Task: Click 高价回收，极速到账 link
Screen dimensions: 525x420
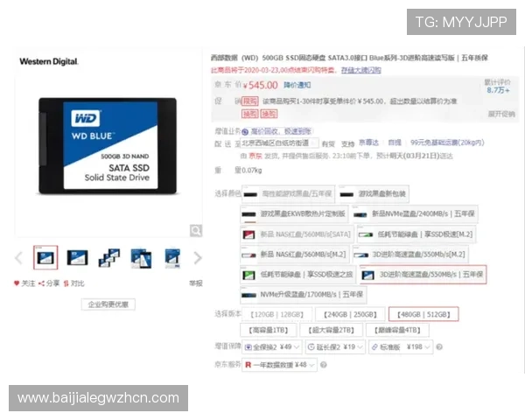Action: click(x=281, y=131)
